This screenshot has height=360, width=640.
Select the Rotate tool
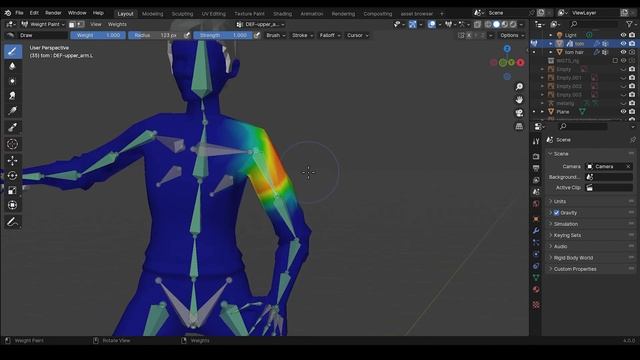pos(12,176)
